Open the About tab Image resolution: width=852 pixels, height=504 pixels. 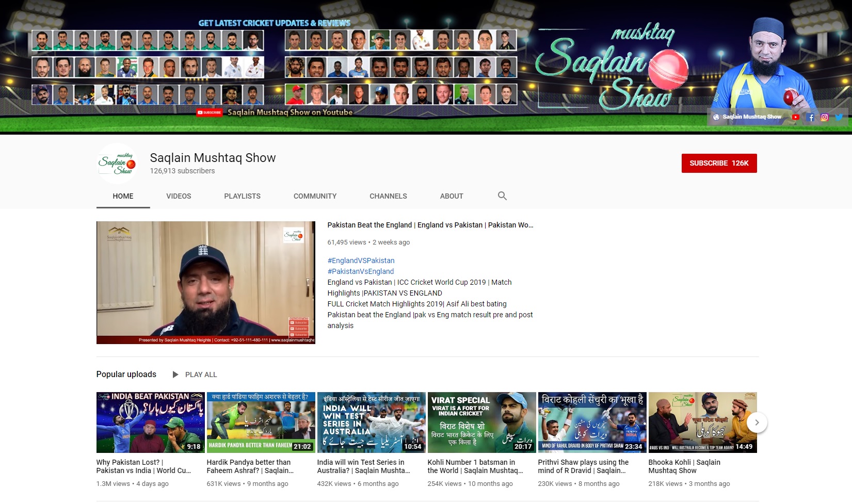(x=452, y=196)
